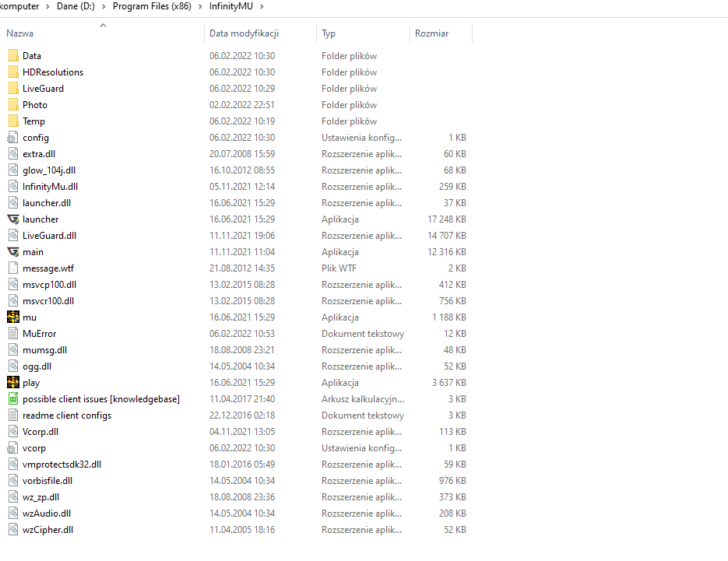This screenshot has width=728, height=561.
Task: Click the LiveGuard folder icon
Action: (x=13, y=88)
